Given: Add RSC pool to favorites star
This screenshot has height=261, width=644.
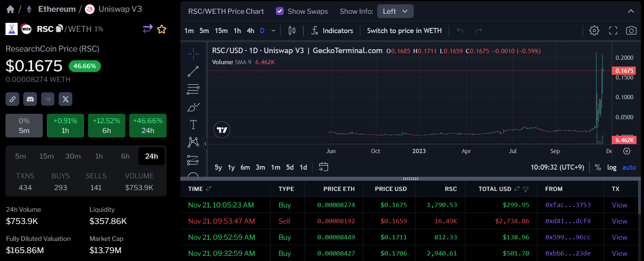Looking at the screenshot, I should click(162, 29).
